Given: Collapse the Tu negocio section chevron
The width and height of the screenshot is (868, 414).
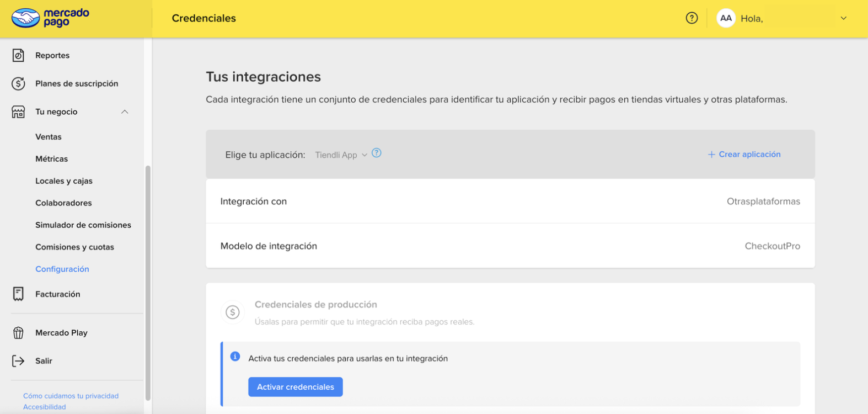Looking at the screenshot, I should (x=125, y=112).
